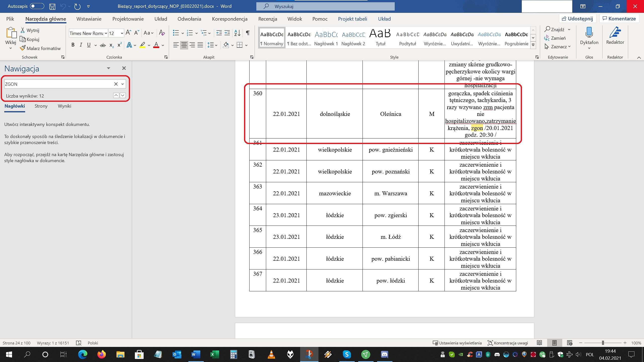Click the bulleted list icon
Screen dimensions: 644x362
pos(176,33)
